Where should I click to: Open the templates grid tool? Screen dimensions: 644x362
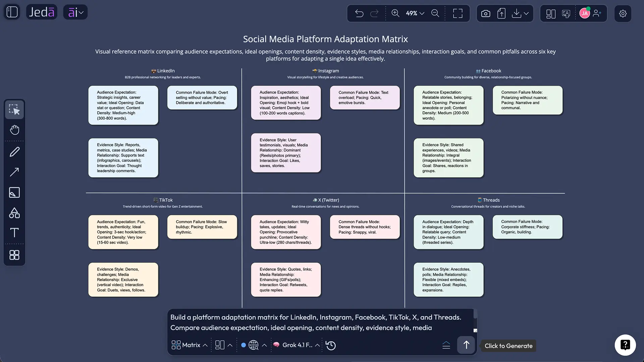click(x=14, y=255)
